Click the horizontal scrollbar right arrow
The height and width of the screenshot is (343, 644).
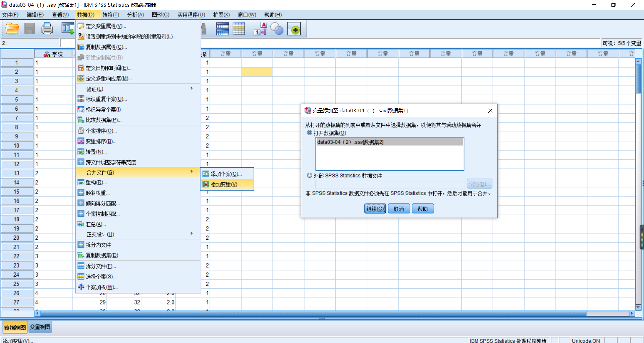[632, 313]
